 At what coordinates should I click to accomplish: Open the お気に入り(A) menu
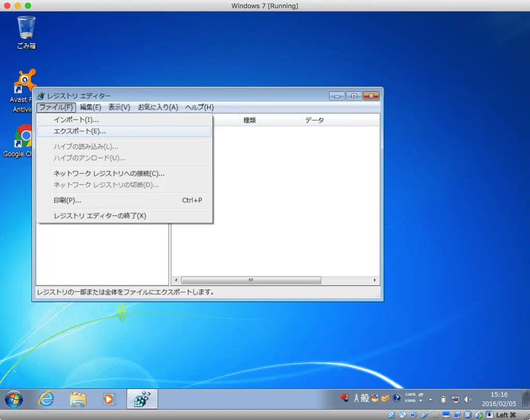(x=157, y=107)
